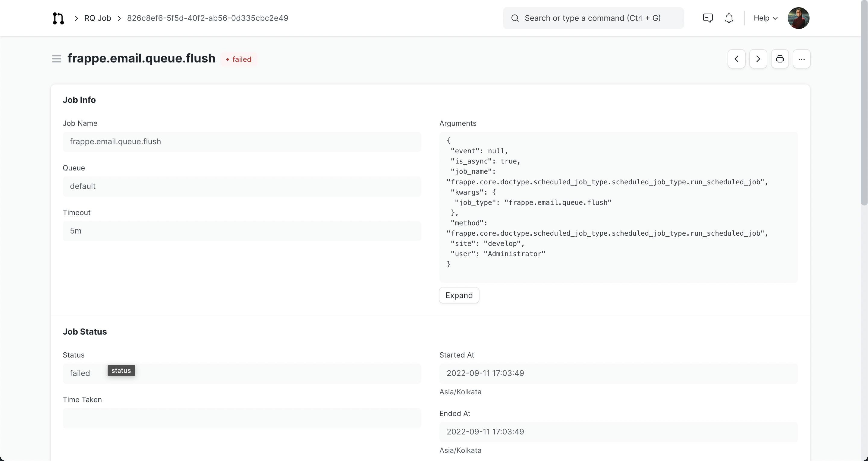The image size is (868, 461).
Task: Expand the Arguments code field
Action: pyautogui.click(x=459, y=295)
